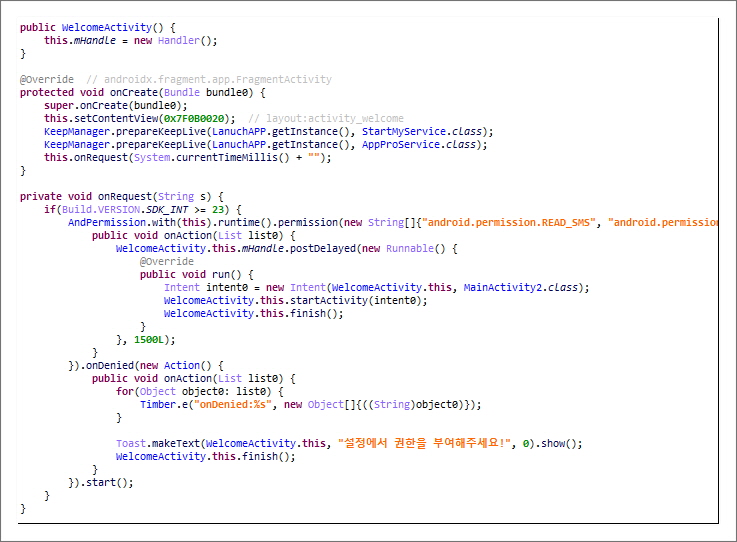The width and height of the screenshot is (737, 542).
Task: Click "onDenied(new Action()" call
Action: point(149,365)
